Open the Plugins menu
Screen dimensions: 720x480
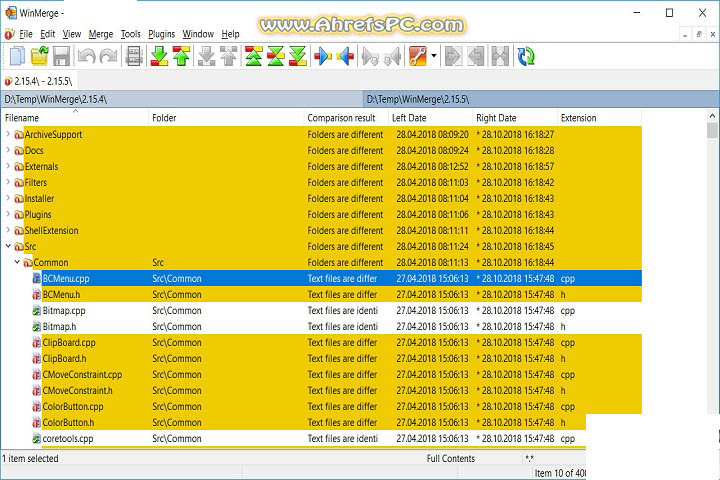click(161, 34)
